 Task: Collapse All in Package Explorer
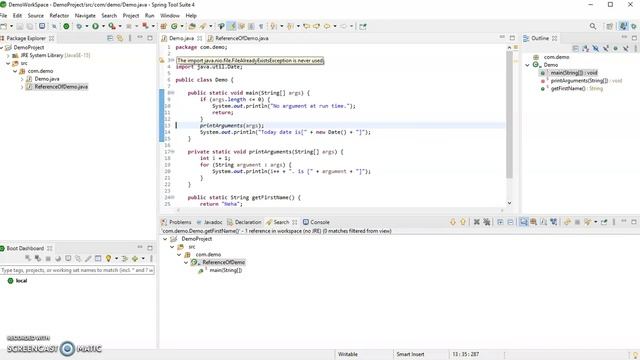point(110,38)
